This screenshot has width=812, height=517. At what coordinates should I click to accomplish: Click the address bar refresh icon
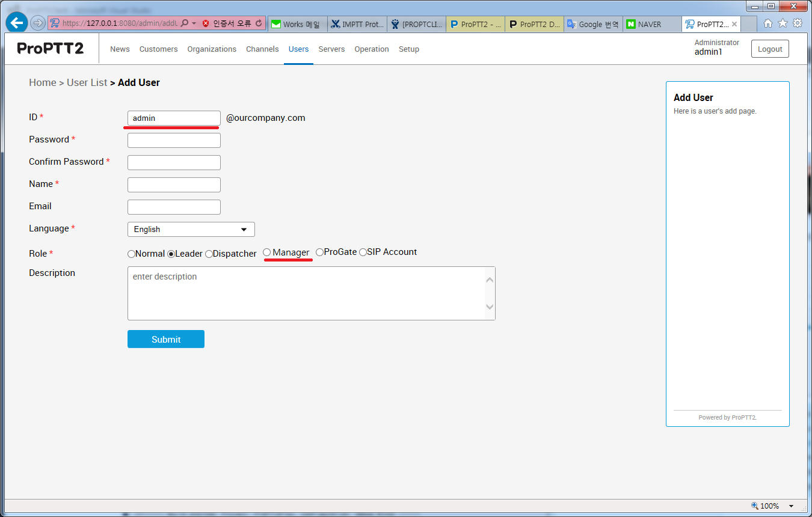(x=259, y=23)
